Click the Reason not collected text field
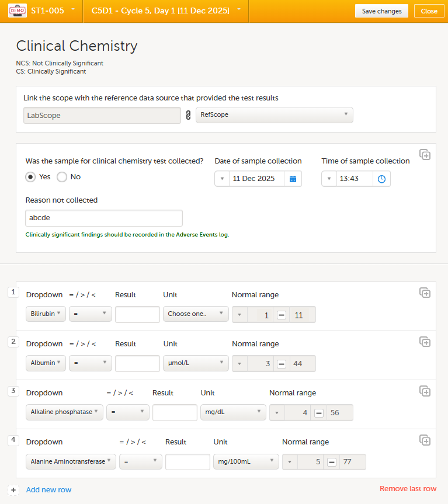Screen dimensions: 448x504 [x=104, y=218]
